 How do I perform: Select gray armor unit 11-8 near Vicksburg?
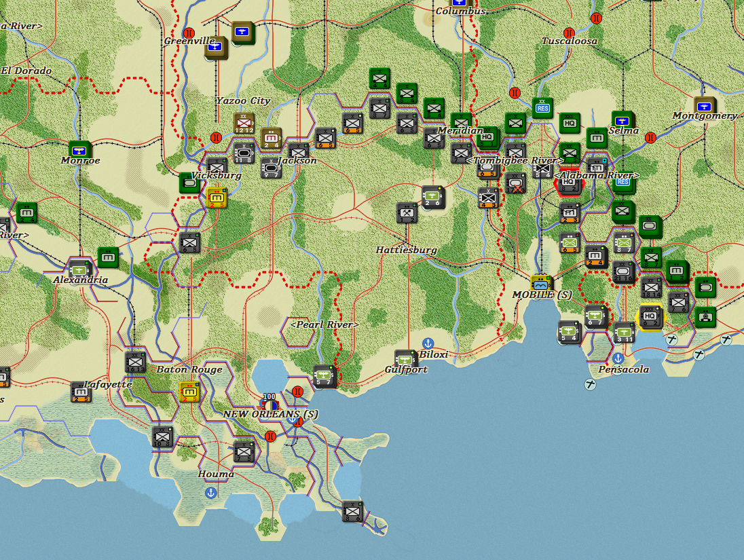point(244,153)
